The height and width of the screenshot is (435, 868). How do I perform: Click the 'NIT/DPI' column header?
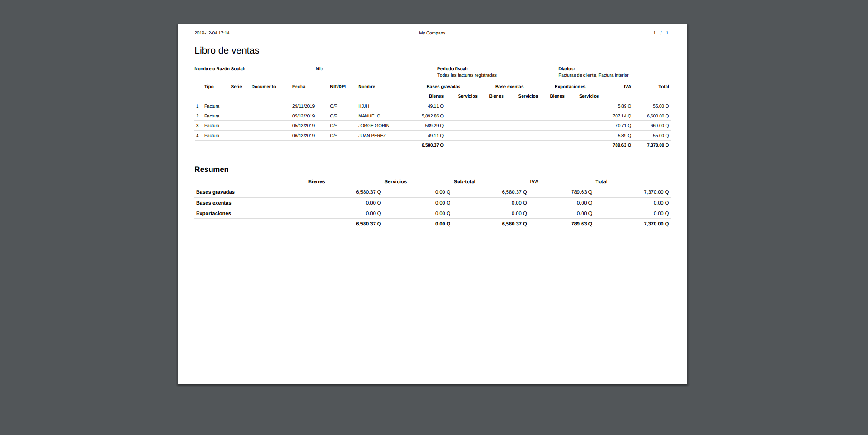click(x=338, y=87)
